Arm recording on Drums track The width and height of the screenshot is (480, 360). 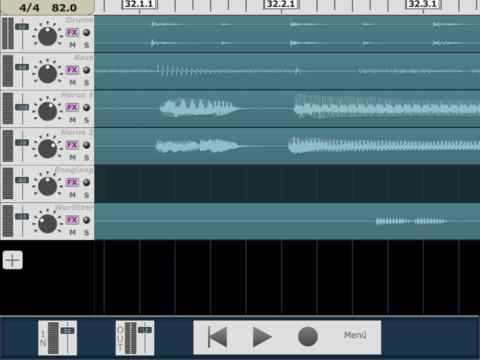pyautogui.click(x=86, y=32)
